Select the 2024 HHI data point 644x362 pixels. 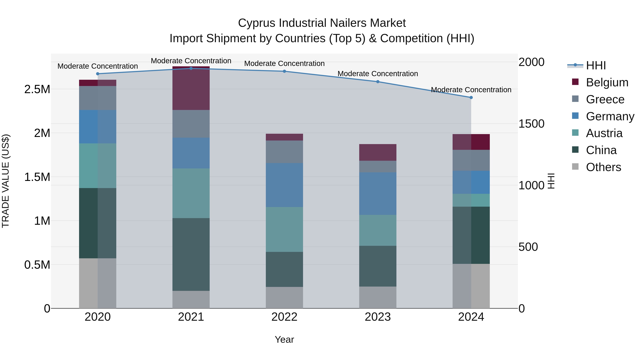point(471,97)
